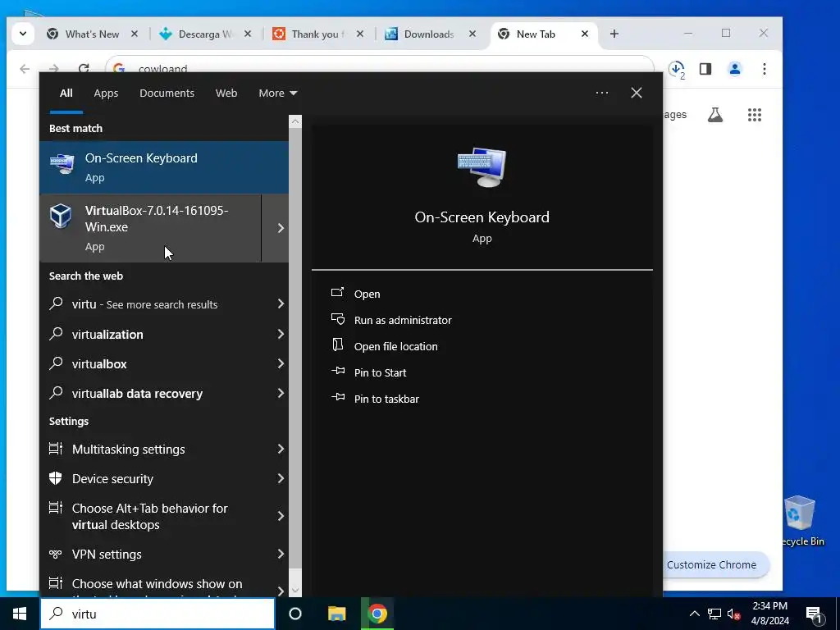This screenshot has width=840, height=630.
Task: Expand Multitasking settings arrow
Action: [281, 449]
